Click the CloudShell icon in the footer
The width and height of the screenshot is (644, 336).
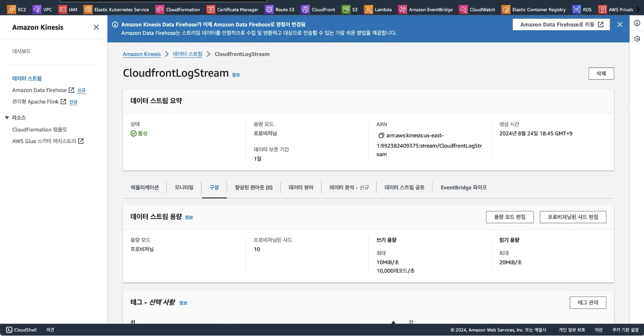(x=9, y=330)
